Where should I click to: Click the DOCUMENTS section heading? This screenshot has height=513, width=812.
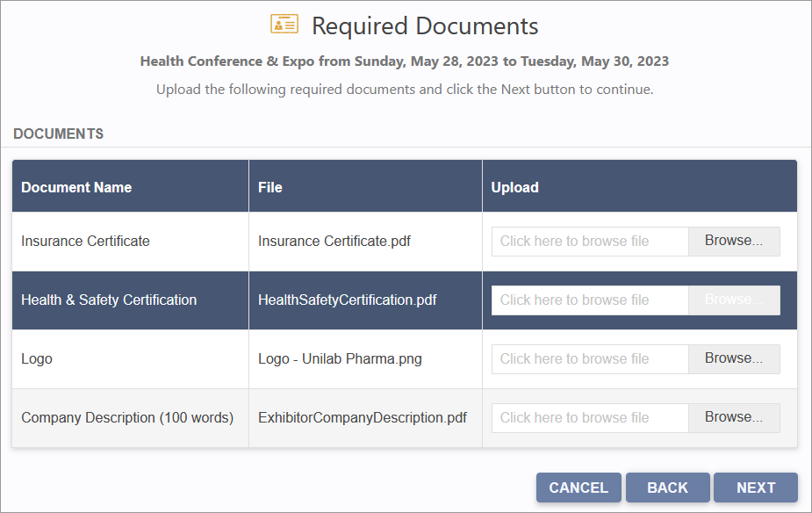[59, 134]
